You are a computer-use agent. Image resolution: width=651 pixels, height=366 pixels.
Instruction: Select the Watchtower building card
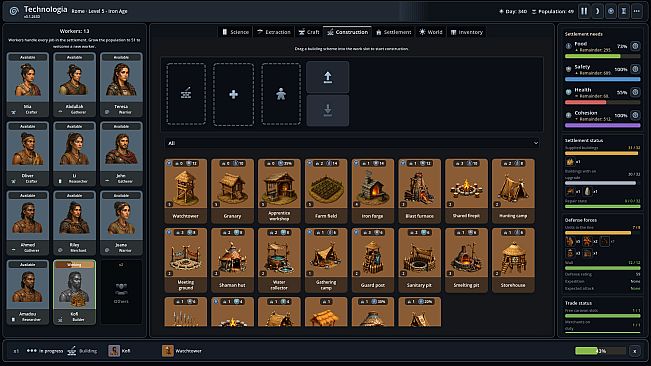185,190
